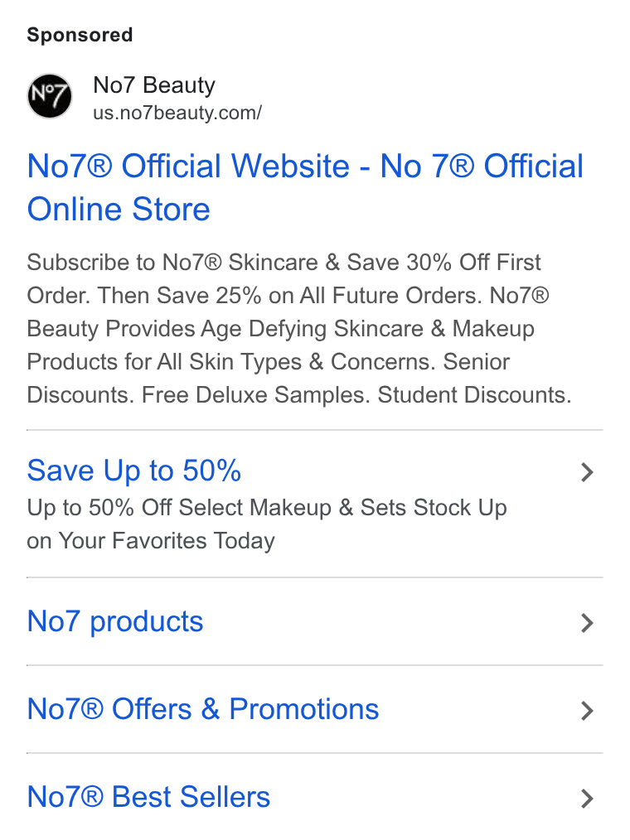Open the No7 Official Website headline link

point(305,187)
